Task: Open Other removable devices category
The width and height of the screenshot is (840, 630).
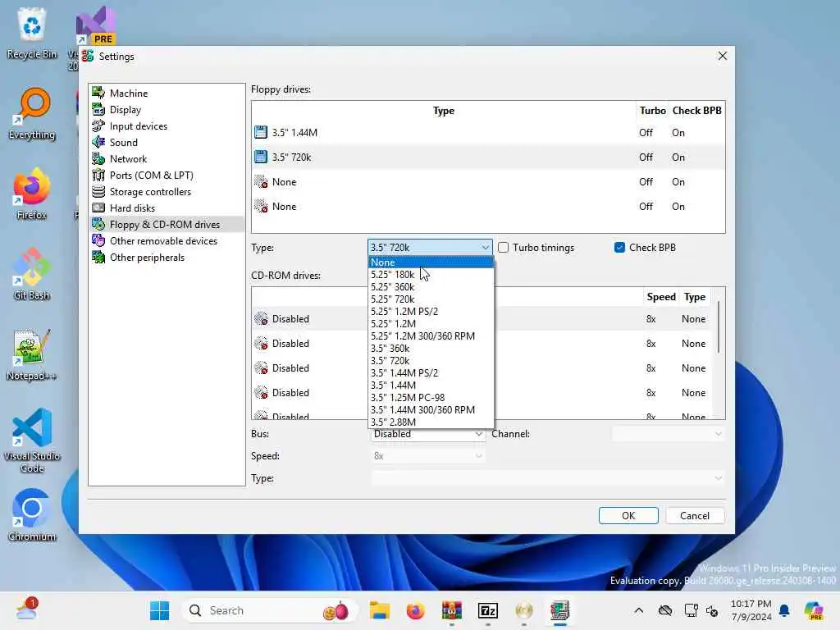Action: (166, 241)
